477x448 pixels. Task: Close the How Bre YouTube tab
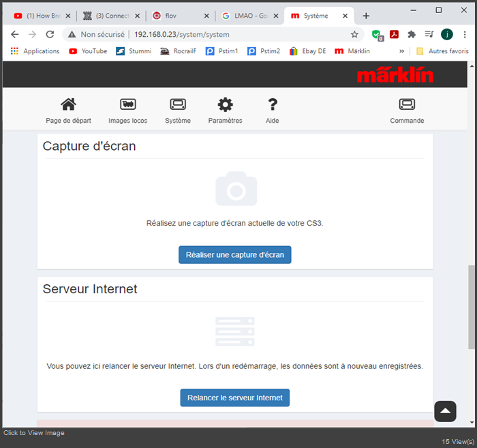click(68, 16)
